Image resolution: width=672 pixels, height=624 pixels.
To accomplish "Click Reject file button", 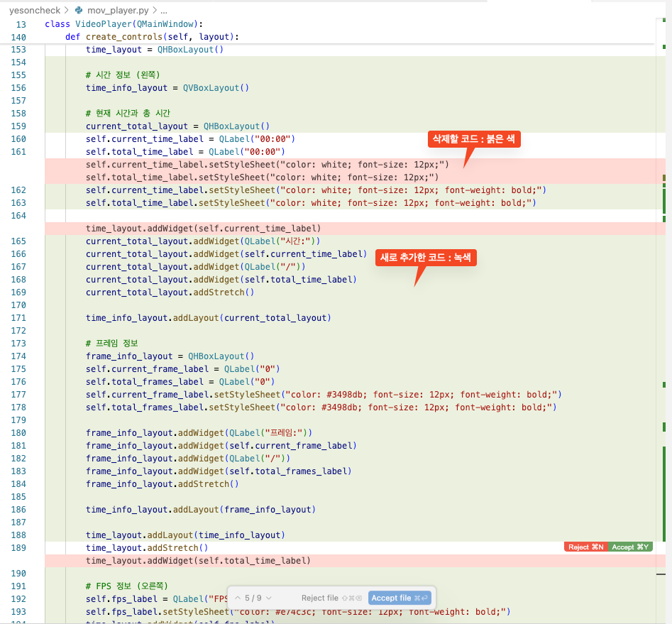I will [331, 598].
